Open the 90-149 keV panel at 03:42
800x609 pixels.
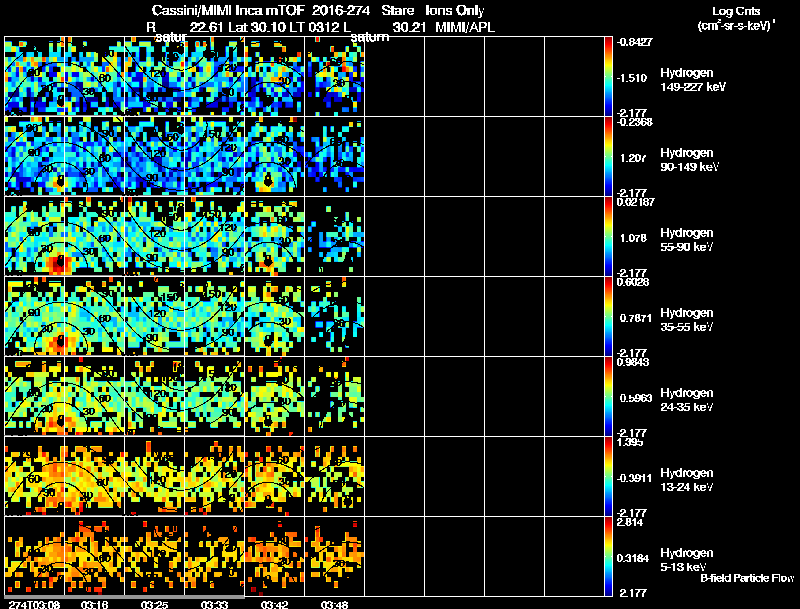274,156
